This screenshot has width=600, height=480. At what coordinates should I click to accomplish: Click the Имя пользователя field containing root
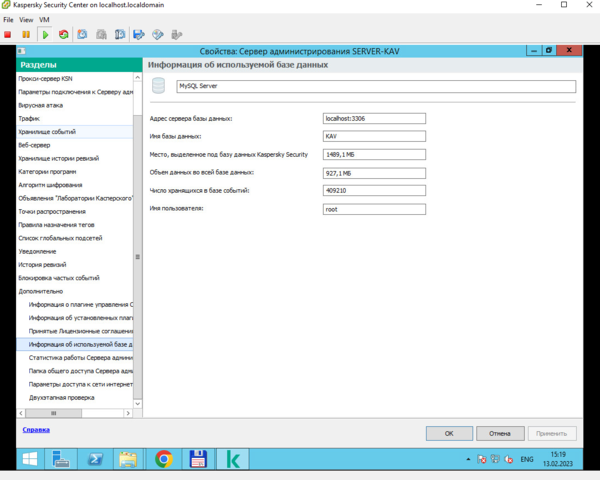[x=374, y=209]
